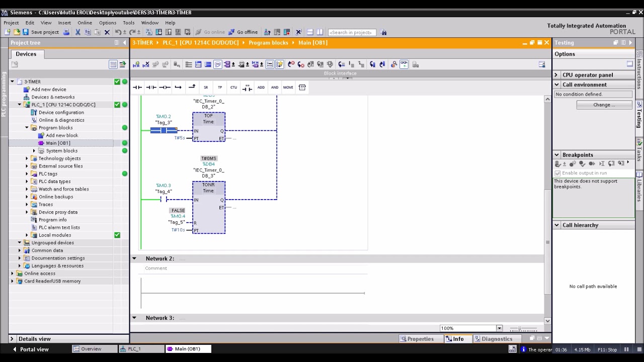644x362 pixels.
Task: Insert a normally open contact instruction
Action: point(137,87)
